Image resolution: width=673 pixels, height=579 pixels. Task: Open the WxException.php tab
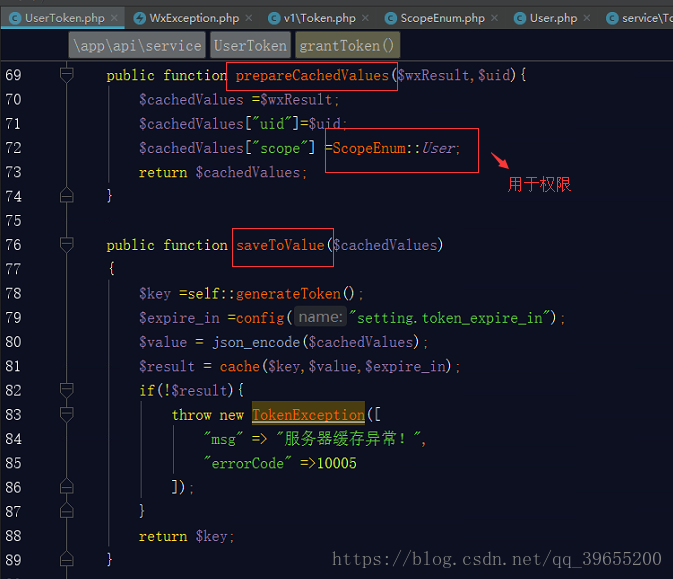(194, 18)
